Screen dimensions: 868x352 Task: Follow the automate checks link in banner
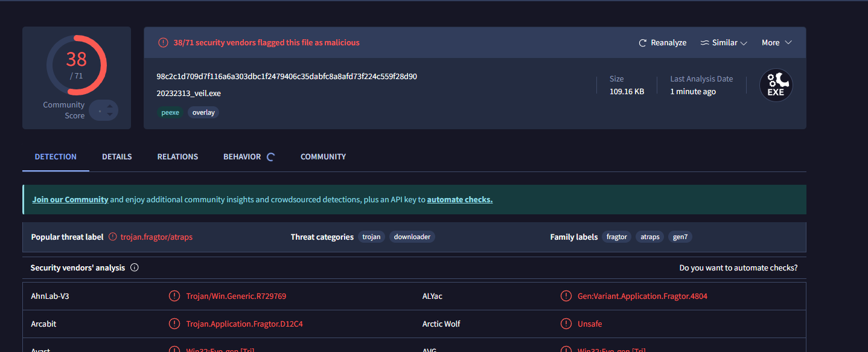point(460,200)
